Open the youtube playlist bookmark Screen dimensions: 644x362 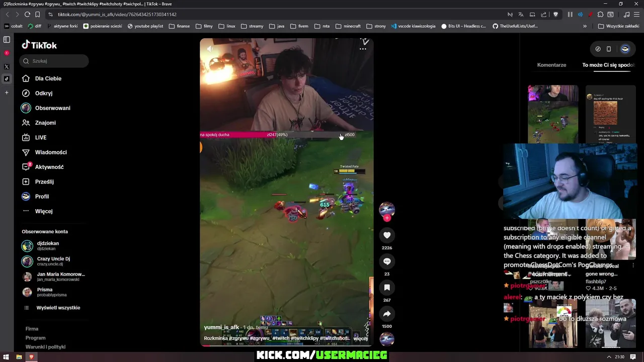pos(145,26)
